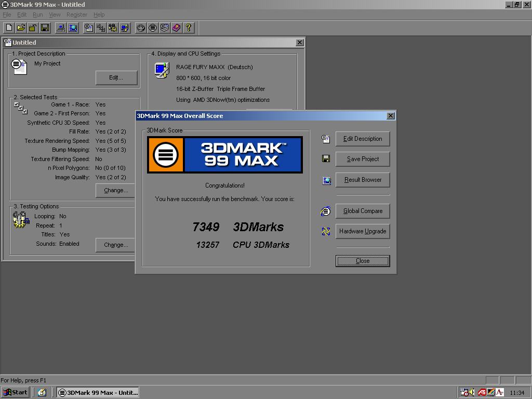Click the Edit Description button
This screenshot has width=532, height=399.
(x=363, y=139)
